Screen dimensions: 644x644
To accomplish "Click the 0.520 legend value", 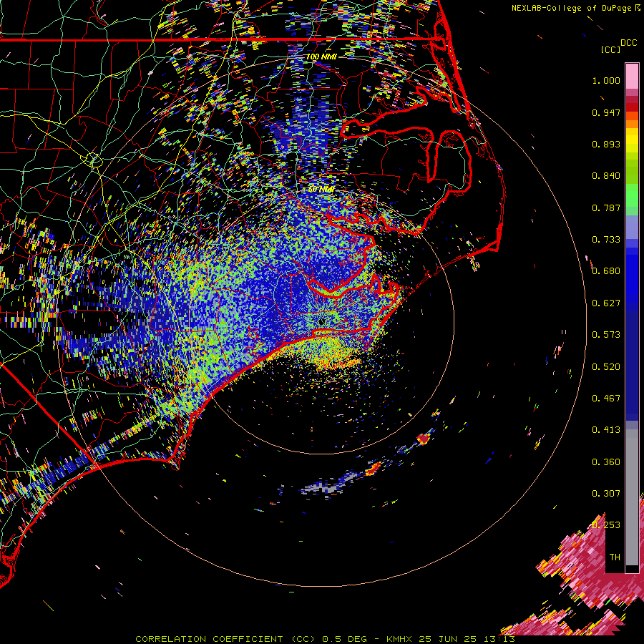I will point(606,367).
